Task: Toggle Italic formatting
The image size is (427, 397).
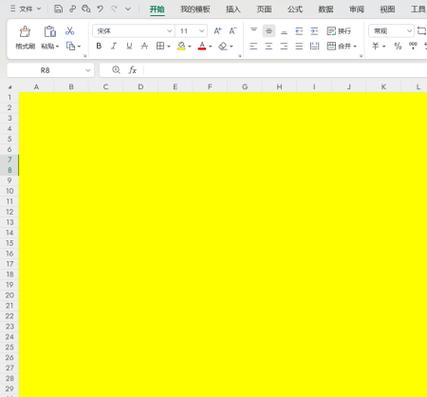Action: click(114, 46)
